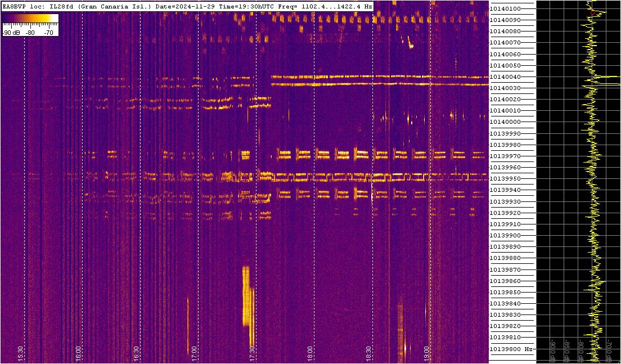The height and width of the screenshot is (364, 621).
Task: Click the 10140050 frequency label
Action: [505, 65]
